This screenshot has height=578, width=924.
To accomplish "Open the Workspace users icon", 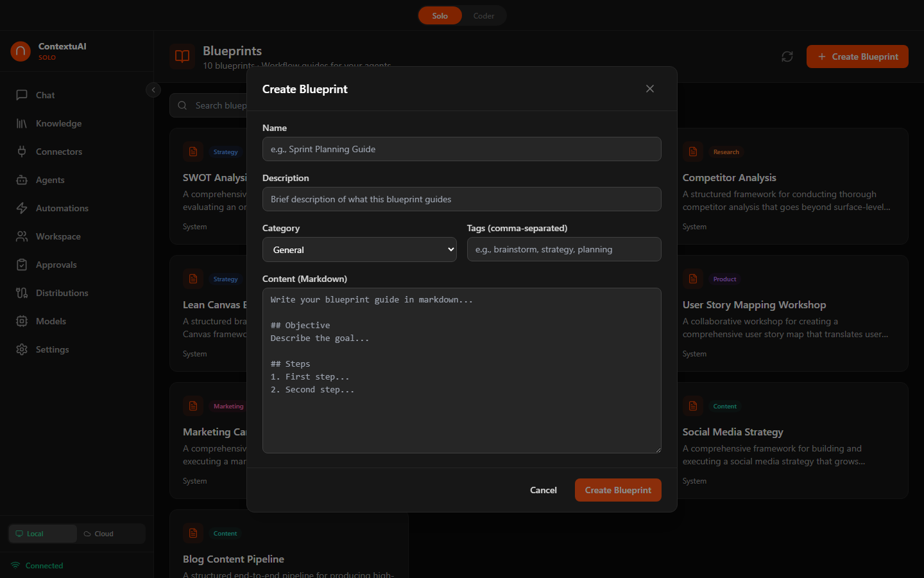I will tap(22, 236).
